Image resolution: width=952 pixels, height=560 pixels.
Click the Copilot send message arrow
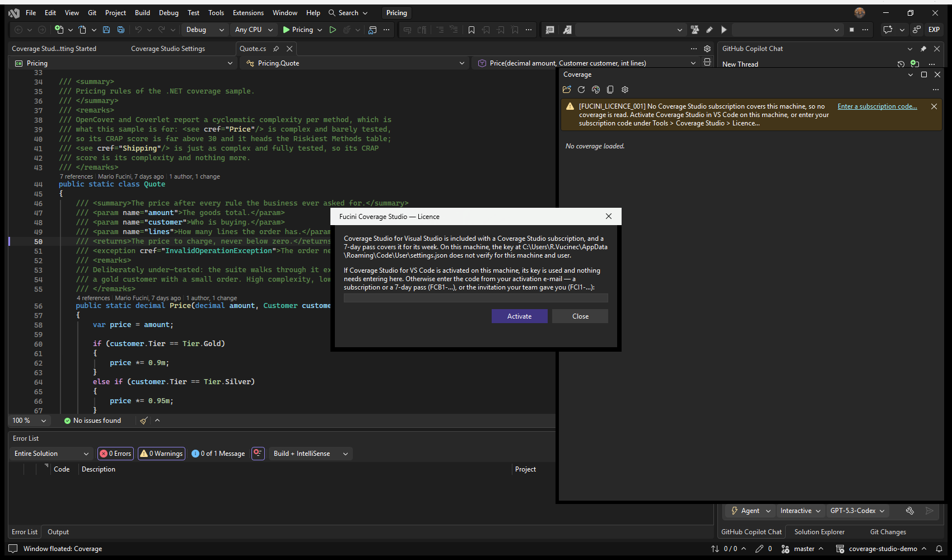point(930,511)
